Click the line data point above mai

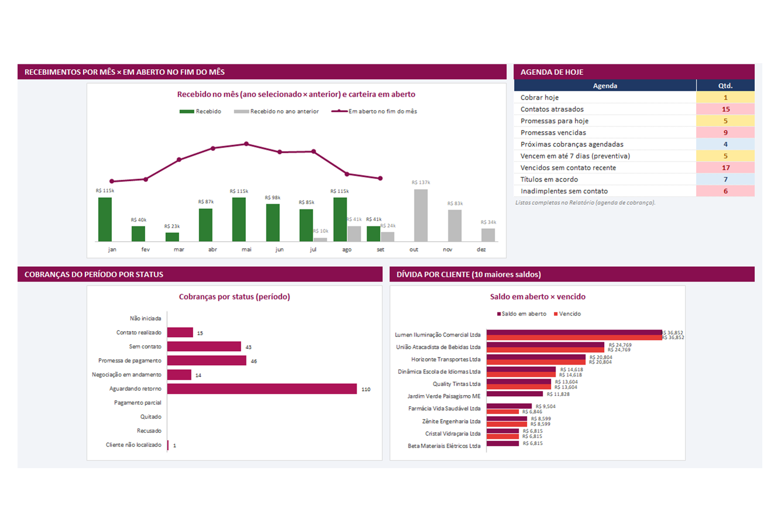point(246,144)
